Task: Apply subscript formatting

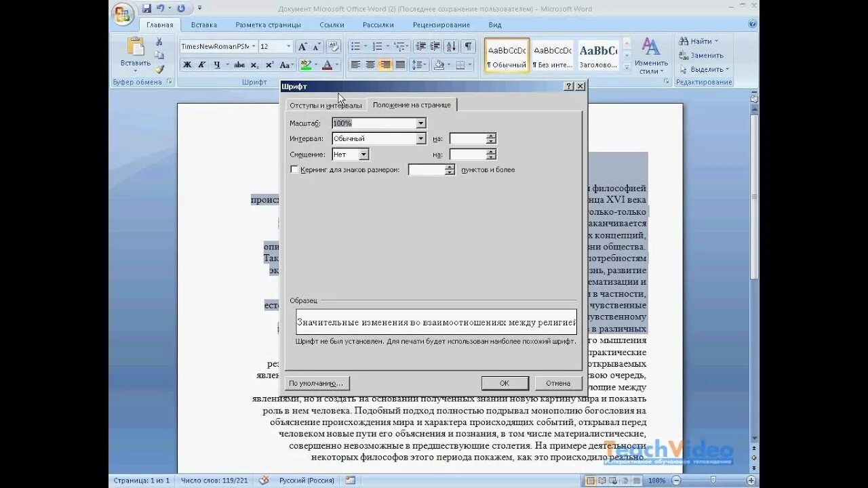Action: [255, 65]
